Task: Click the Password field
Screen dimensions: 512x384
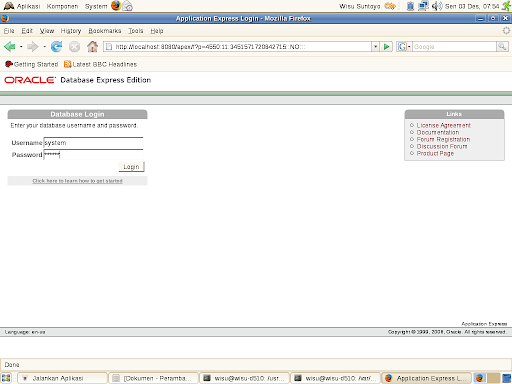Action: tap(93, 155)
